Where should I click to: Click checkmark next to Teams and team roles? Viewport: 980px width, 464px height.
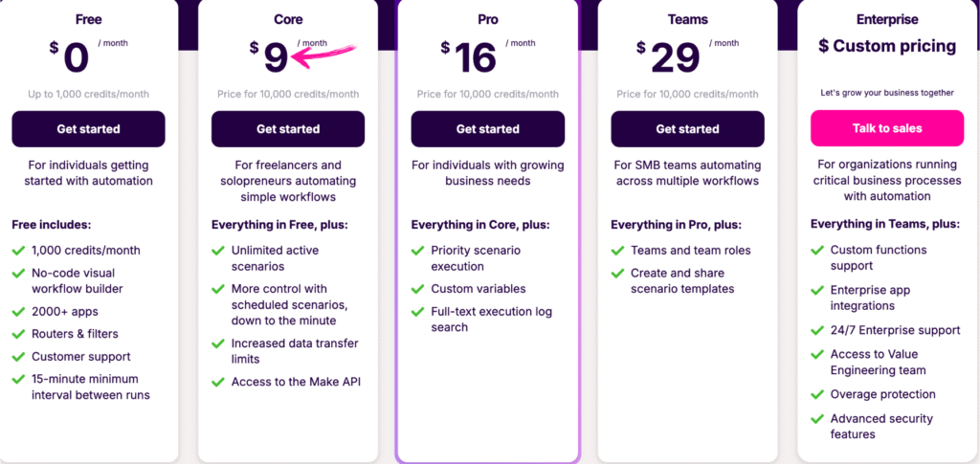(618, 251)
